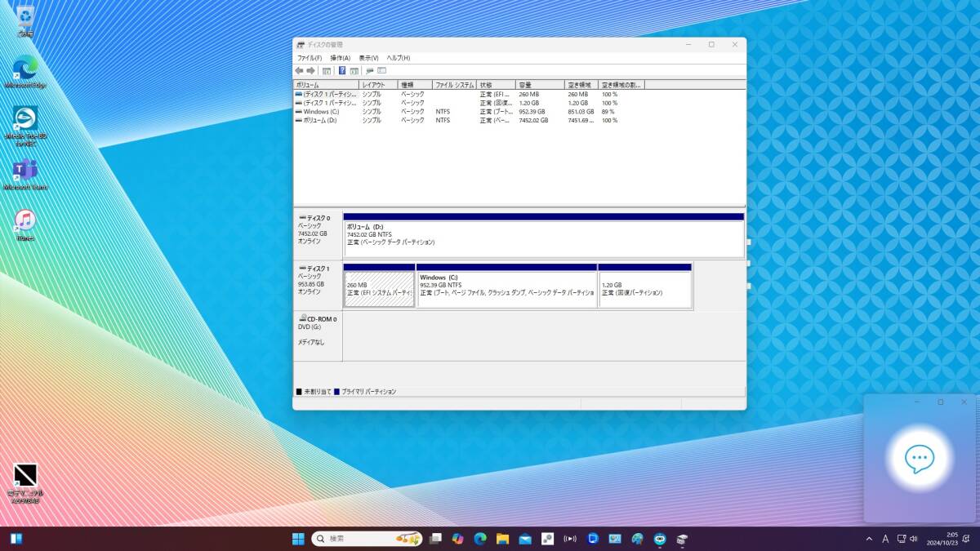Image resolution: width=980 pixels, height=551 pixels.
Task: Open the ヘルプ(H) menu
Action: tap(398, 58)
